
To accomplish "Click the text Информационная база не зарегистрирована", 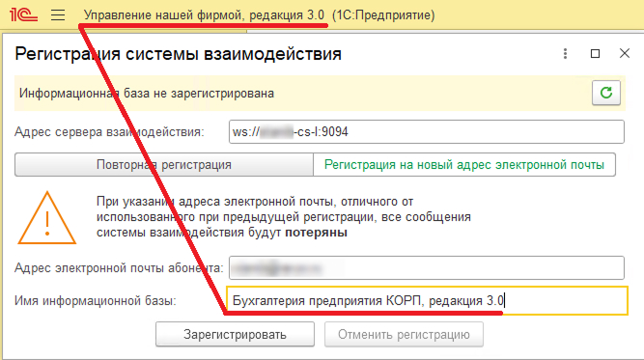I will 147,94.
